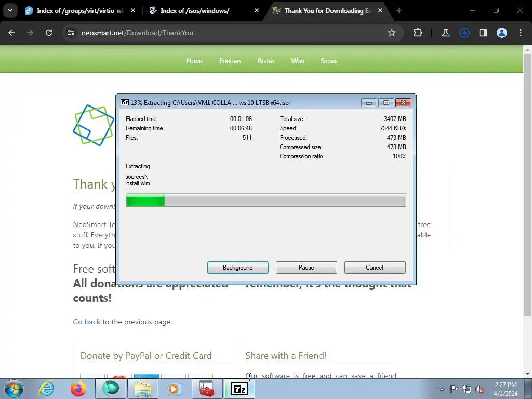The image size is (532, 399).
Task: Launch Firefox from taskbar
Action: coord(78,389)
